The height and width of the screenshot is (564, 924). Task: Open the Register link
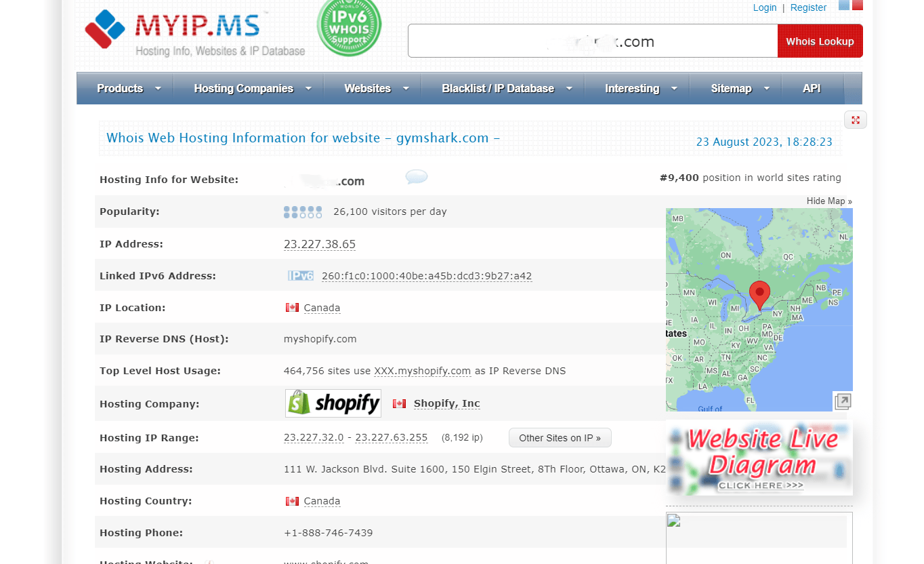point(808,7)
